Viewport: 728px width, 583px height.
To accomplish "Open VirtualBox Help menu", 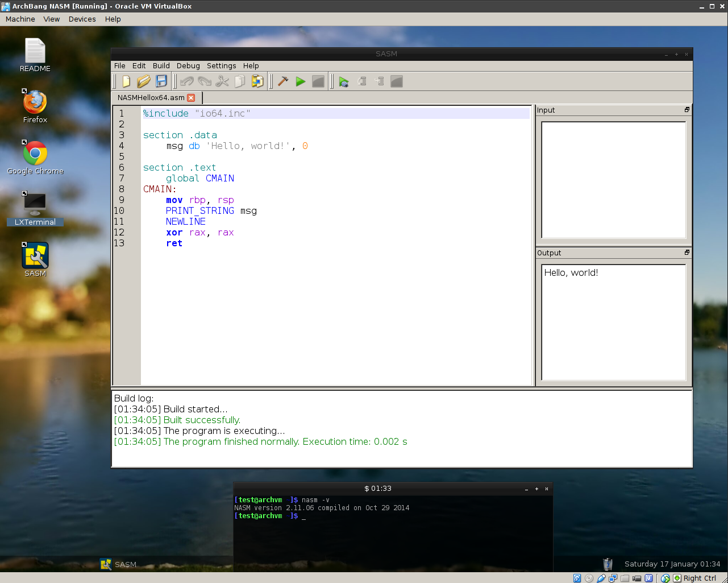I will (113, 19).
